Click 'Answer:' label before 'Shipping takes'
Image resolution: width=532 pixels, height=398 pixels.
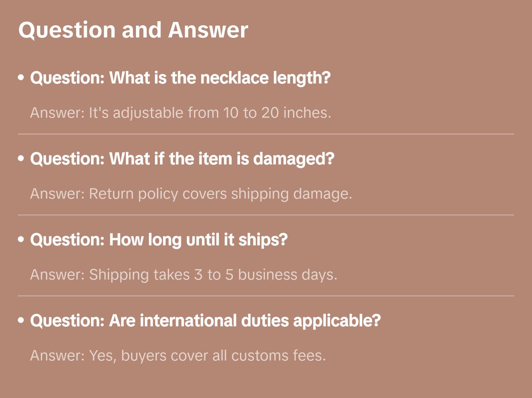click(58, 275)
